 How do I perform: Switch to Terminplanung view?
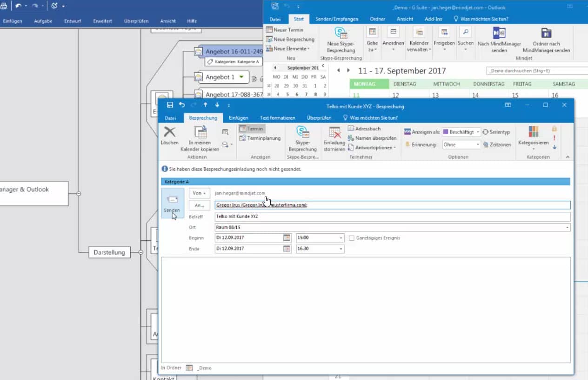point(260,138)
